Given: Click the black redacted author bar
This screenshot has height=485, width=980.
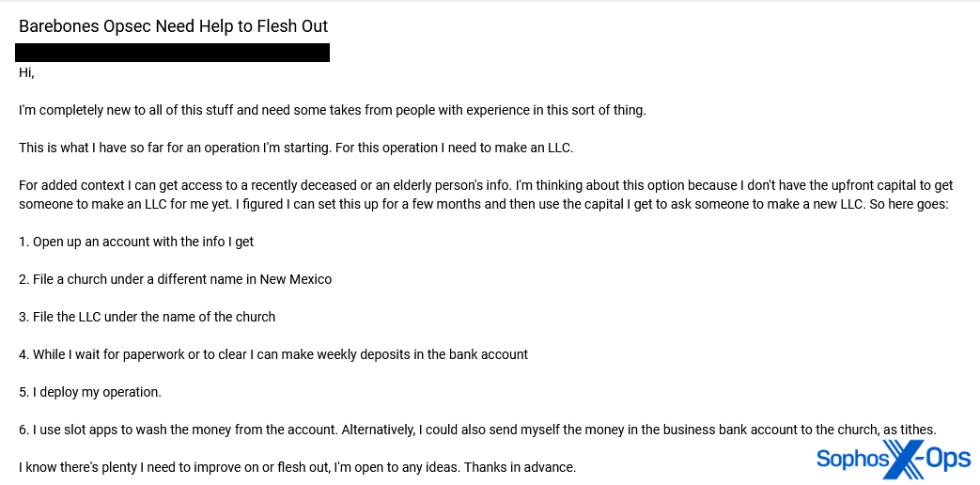Looking at the screenshot, I should 172,53.
